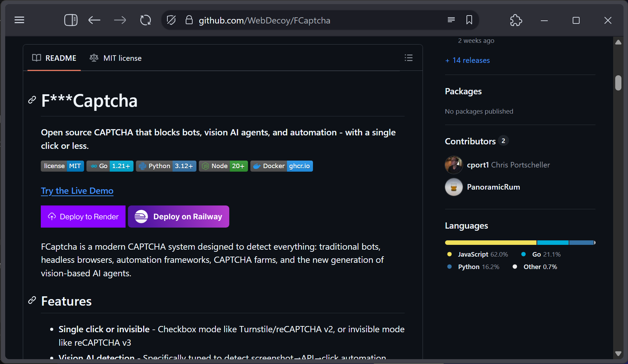The width and height of the screenshot is (628, 364).
Task: Open cport1 Chris Portscheller profile
Action: pos(508,165)
